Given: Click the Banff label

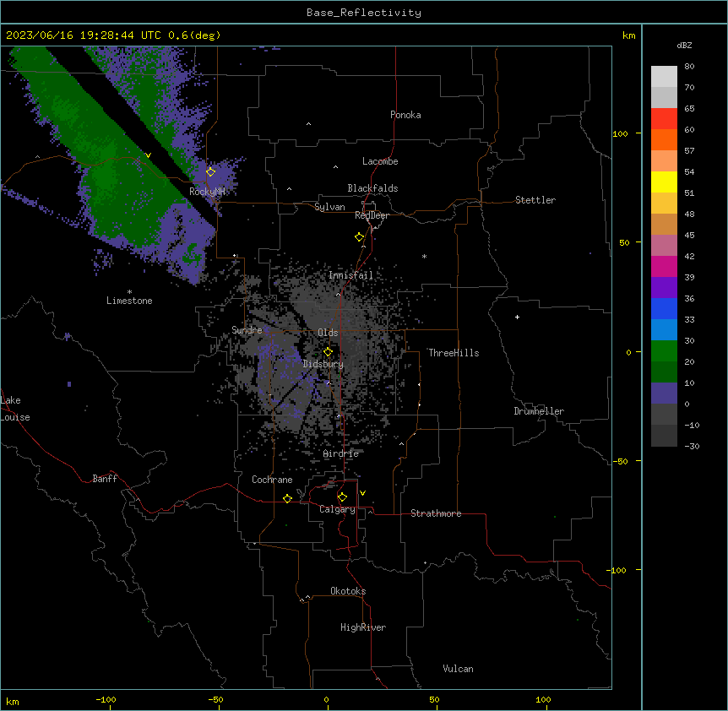Looking at the screenshot, I should (x=105, y=479).
